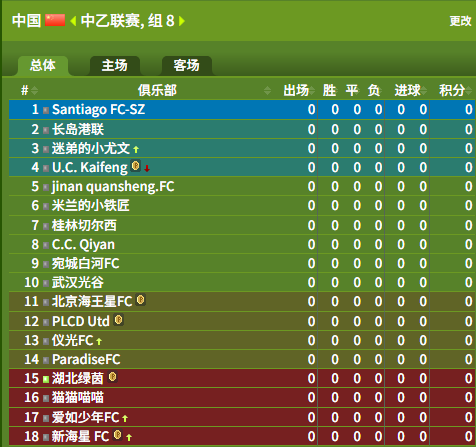Screen dimensions: 476x447
Task: Click coin badge beside 新海星 FC
Action: click(117, 435)
